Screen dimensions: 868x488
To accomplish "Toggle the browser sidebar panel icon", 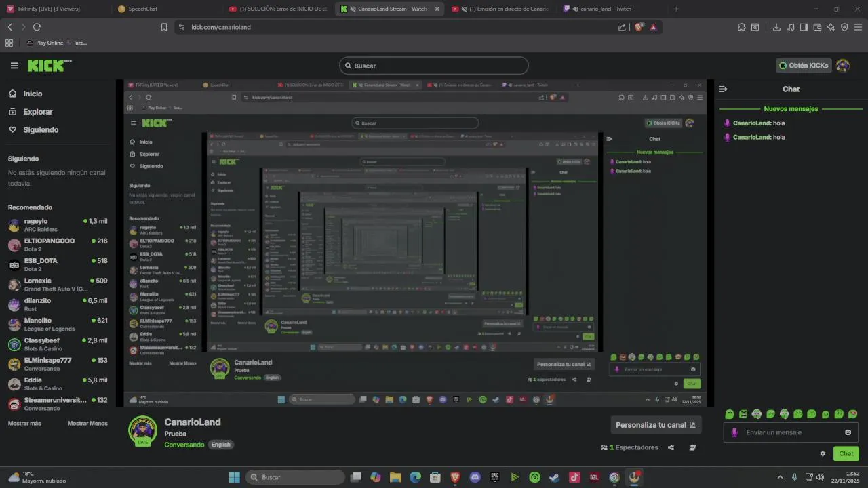I will [804, 27].
